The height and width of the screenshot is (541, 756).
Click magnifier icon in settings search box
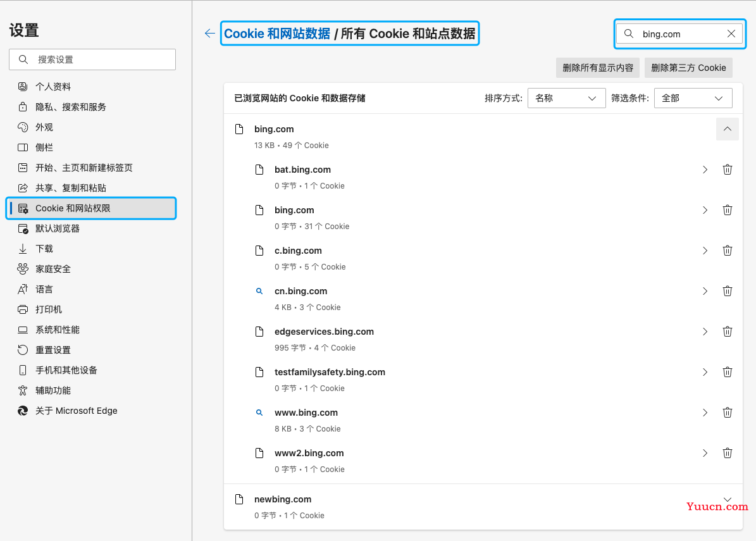pos(23,59)
